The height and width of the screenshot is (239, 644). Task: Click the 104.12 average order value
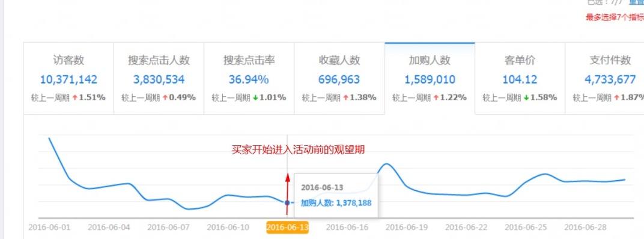[x=520, y=79]
